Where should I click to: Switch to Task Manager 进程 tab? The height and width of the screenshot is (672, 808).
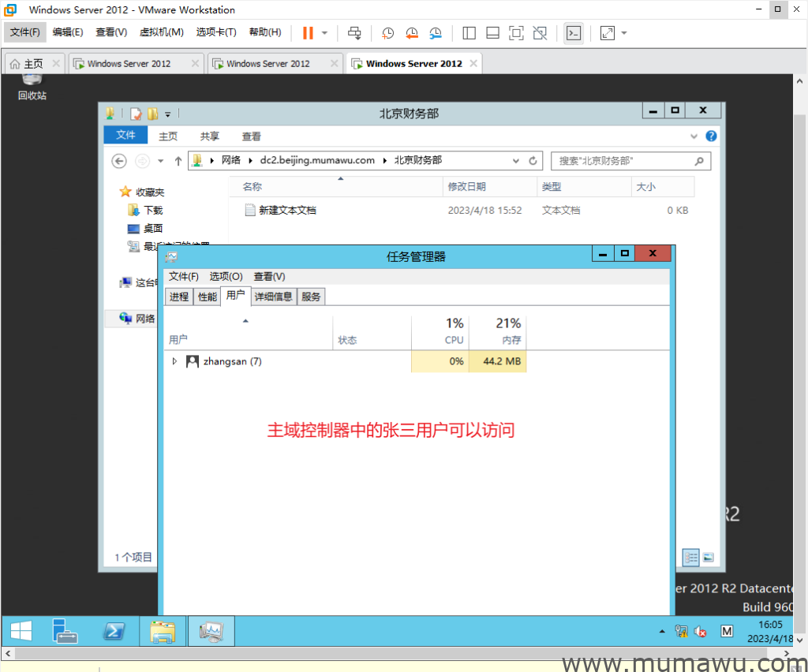tap(179, 297)
